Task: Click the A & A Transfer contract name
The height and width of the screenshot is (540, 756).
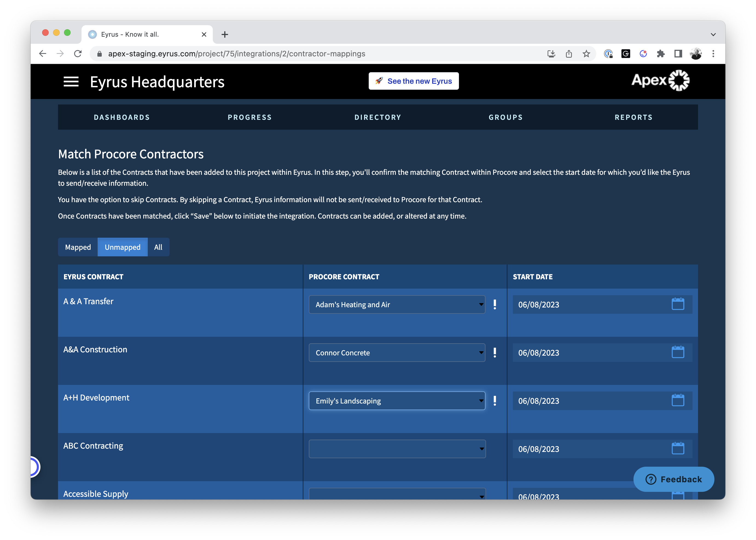Action: coord(88,301)
